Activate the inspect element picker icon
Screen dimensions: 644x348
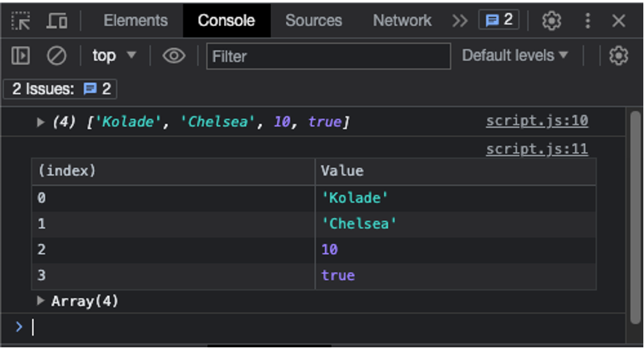point(21,21)
